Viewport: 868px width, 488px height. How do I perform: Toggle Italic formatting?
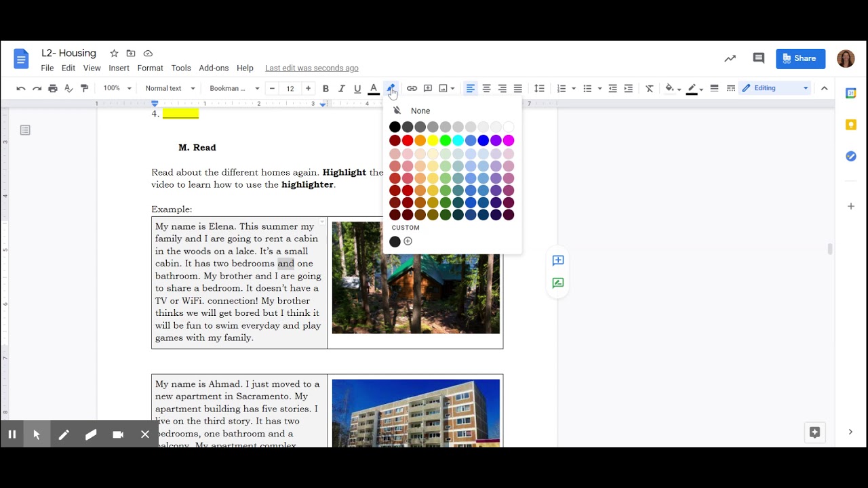click(341, 88)
